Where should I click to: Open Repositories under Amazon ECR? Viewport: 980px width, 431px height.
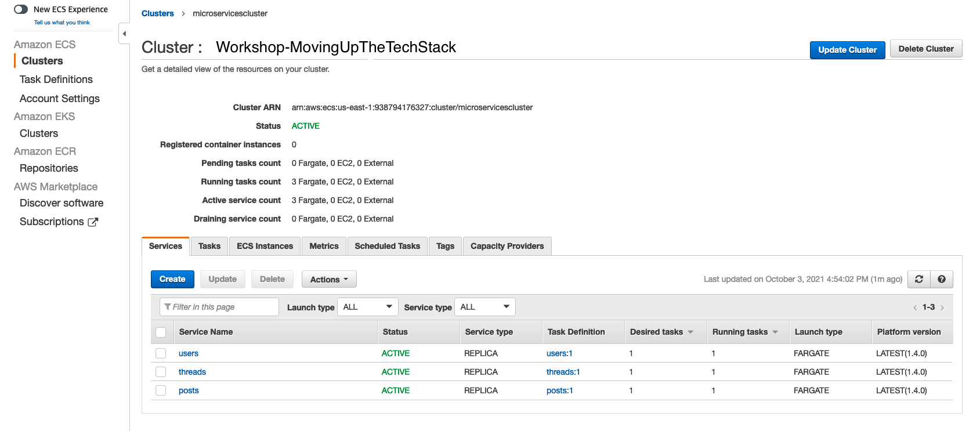pyautogui.click(x=49, y=168)
